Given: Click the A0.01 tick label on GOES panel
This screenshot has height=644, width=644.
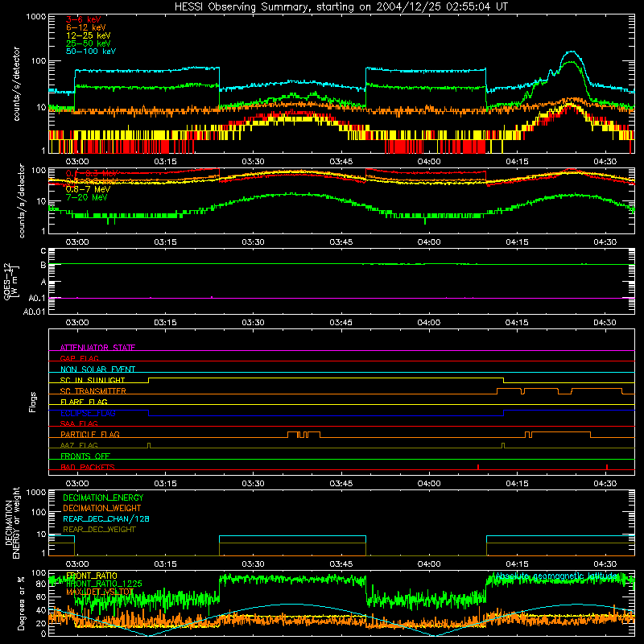Looking at the screenshot, I should (x=34, y=312).
